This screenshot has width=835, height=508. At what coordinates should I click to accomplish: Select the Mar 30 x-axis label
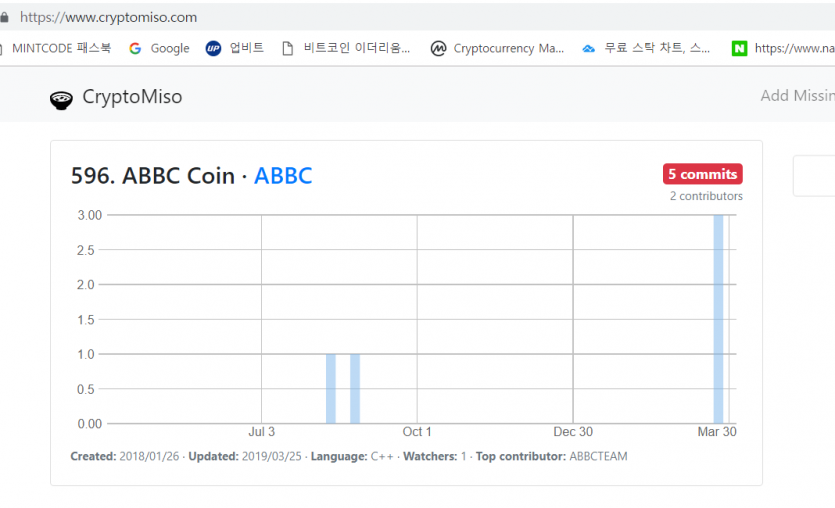tap(717, 432)
